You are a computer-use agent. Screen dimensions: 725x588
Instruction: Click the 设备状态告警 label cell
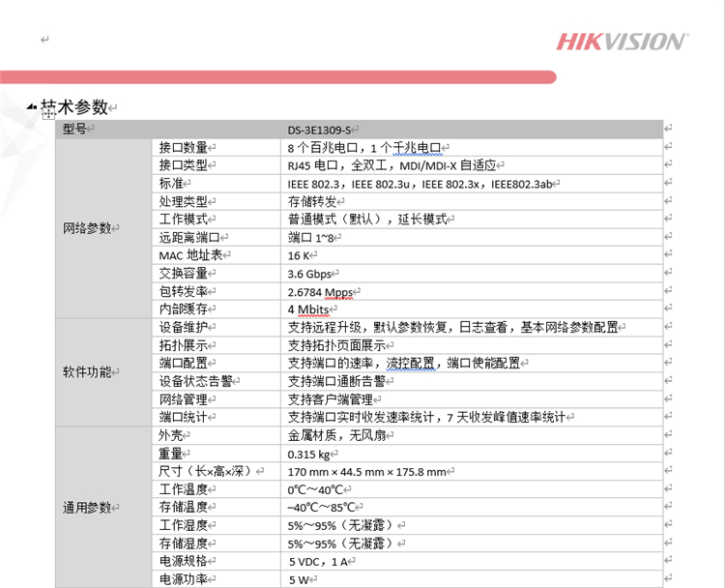[216, 381]
